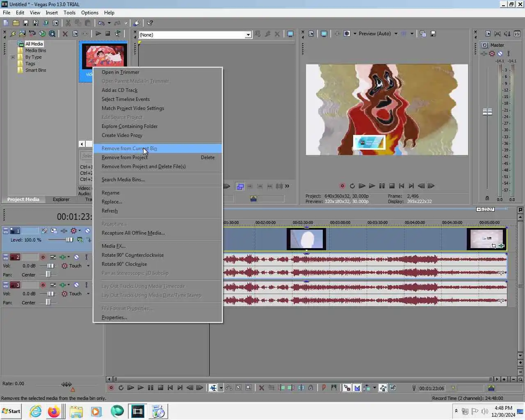Click the What's This help icon

[150, 23]
